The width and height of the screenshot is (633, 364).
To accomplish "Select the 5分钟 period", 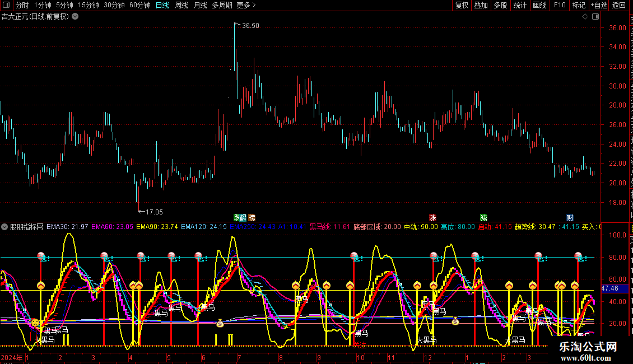I will pyautogui.click(x=64, y=5).
